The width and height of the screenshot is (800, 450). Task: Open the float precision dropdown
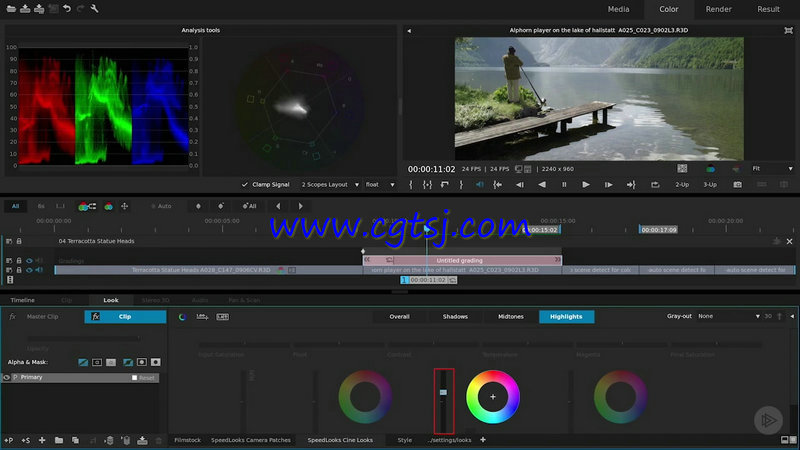380,185
